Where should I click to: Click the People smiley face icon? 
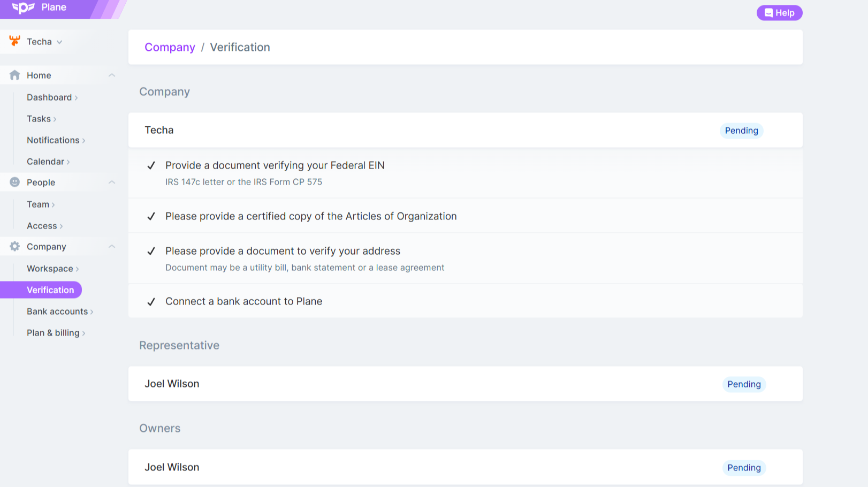14,182
